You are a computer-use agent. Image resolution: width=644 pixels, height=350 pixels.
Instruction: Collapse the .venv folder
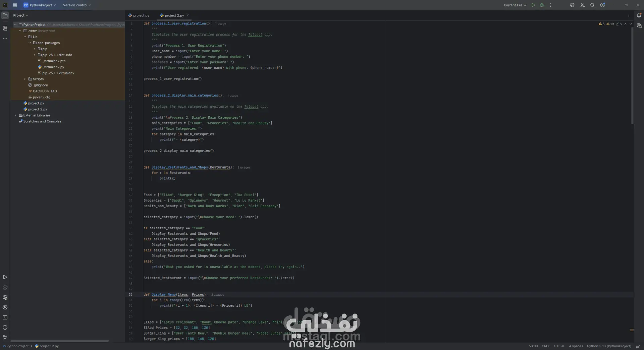20,31
